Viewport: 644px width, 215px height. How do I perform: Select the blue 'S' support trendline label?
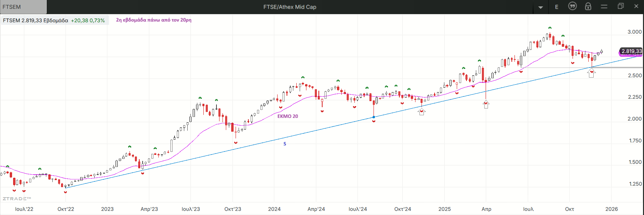tap(285, 144)
